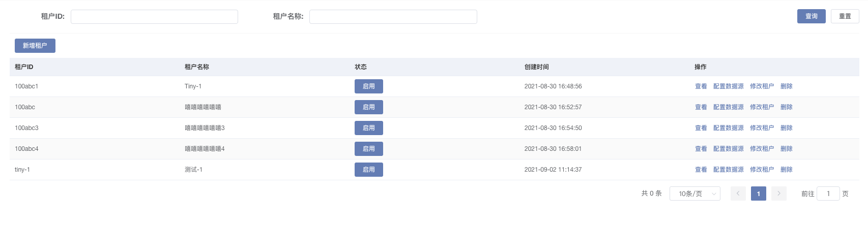Click 修改租户 for tenant 100abc3

point(762,128)
